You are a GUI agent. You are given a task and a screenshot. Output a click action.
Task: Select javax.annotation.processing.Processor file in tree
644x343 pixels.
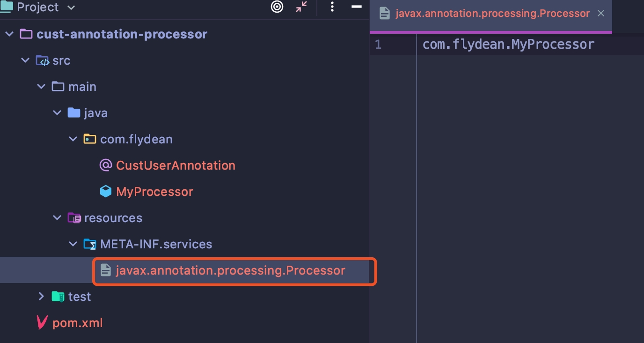(230, 270)
